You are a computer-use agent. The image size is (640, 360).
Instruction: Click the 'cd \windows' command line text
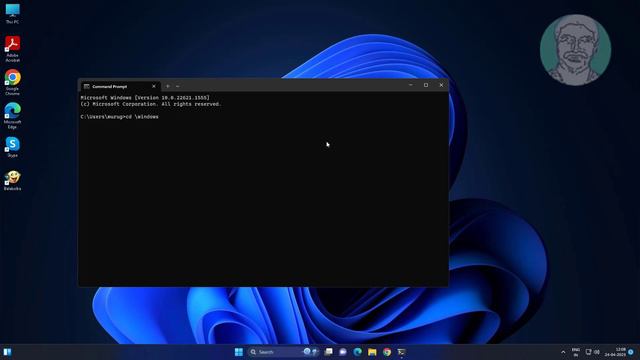pos(142,117)
